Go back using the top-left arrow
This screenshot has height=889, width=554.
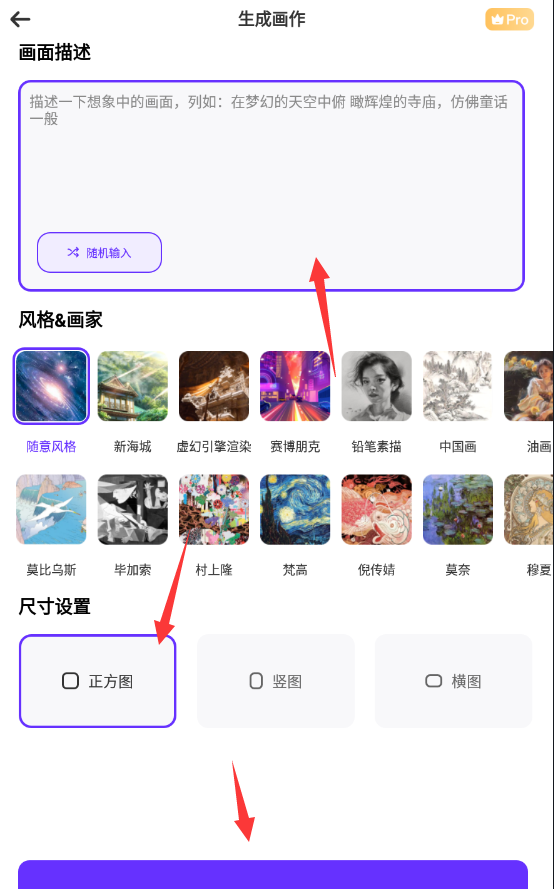pos(20,19)
